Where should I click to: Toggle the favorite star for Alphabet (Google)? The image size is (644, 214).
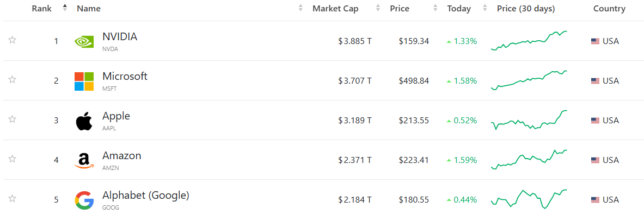pyautogui.click(x=13, y=199)
